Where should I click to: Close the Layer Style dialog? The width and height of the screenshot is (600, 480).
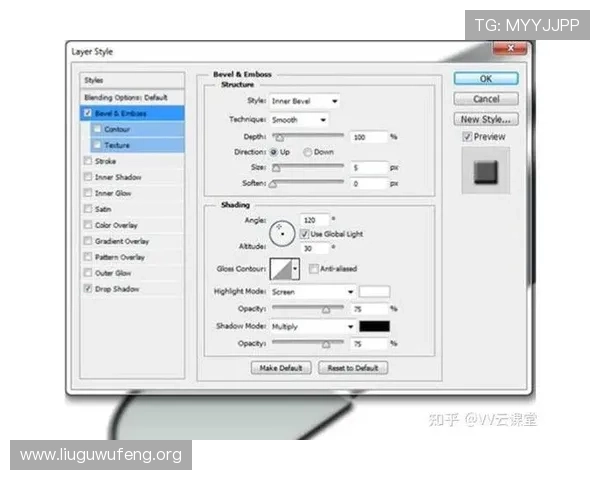coord(510,48)
